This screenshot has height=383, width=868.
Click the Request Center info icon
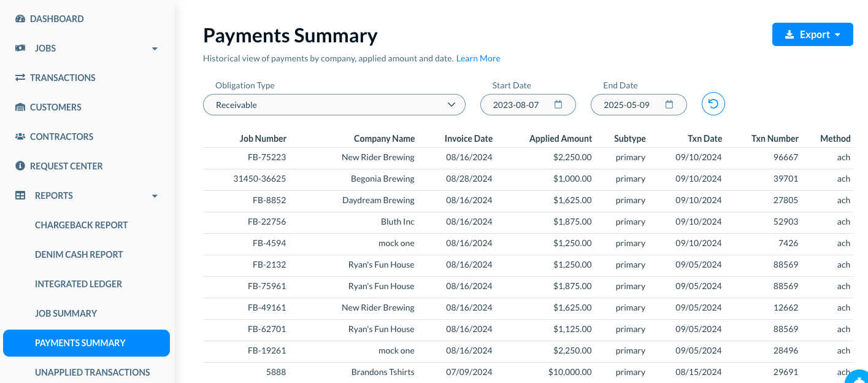[x=20, y=166]
